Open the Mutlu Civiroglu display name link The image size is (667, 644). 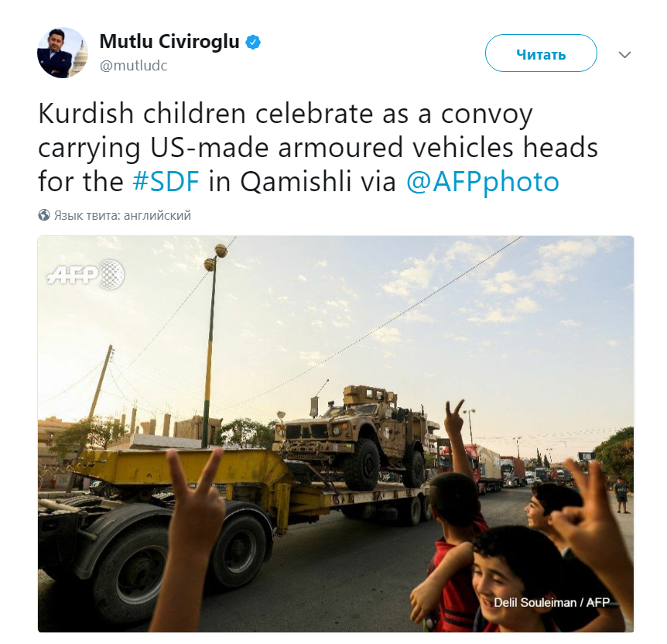click(x=169, y=42)
